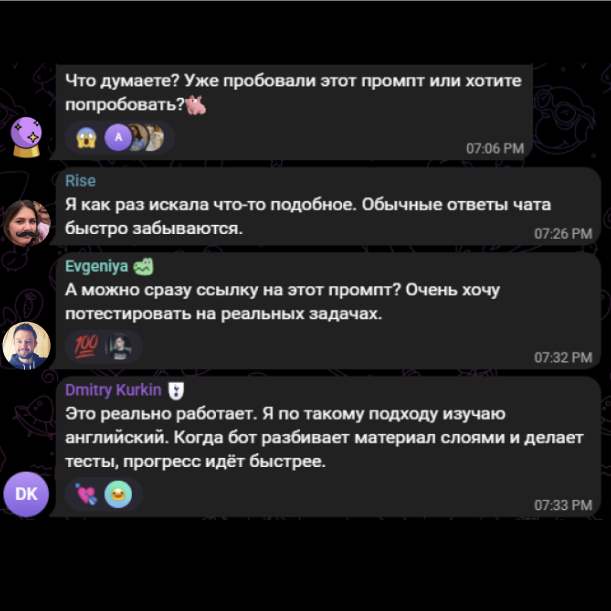Open the Dmitry Kurkin sender name
This screenshot has height=611, width=611.
coord(113,390)
